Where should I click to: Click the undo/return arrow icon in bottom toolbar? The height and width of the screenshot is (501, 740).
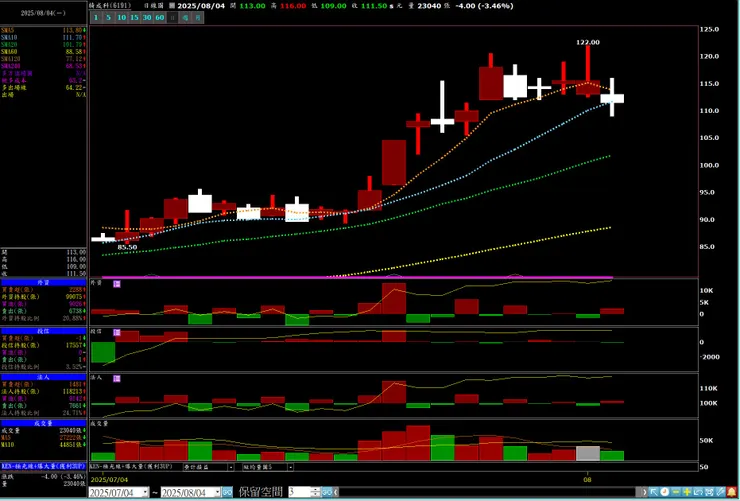698,492
